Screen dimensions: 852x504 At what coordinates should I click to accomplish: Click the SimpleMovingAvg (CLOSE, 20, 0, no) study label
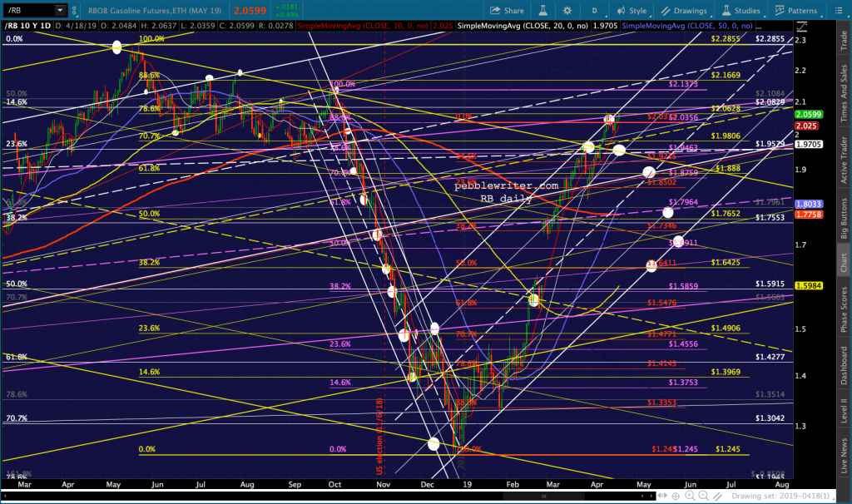[x=523, y=26]
